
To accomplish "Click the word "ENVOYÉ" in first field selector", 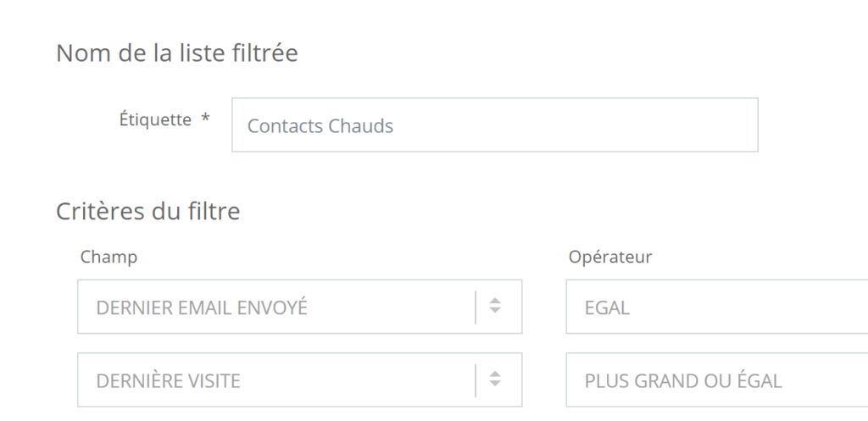I will click(x=270, y=307).
